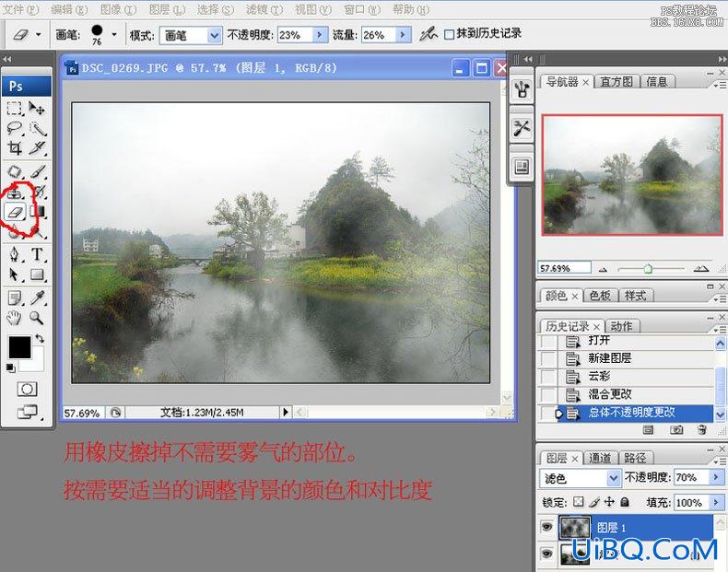Select the Zoom tool
The image size is (728, 572).
coord(37,318)
